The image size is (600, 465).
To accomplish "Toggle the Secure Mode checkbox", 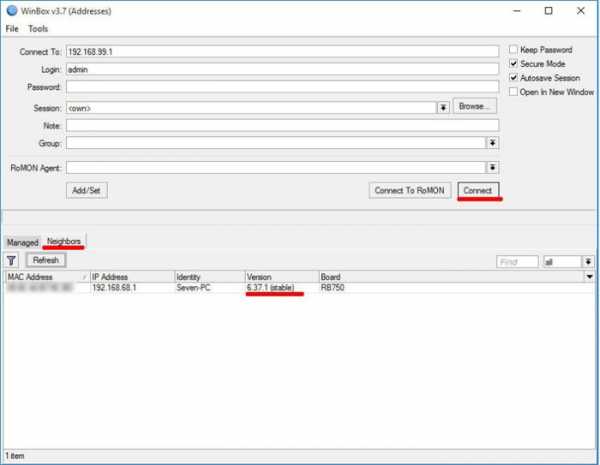I will [514, 63].
